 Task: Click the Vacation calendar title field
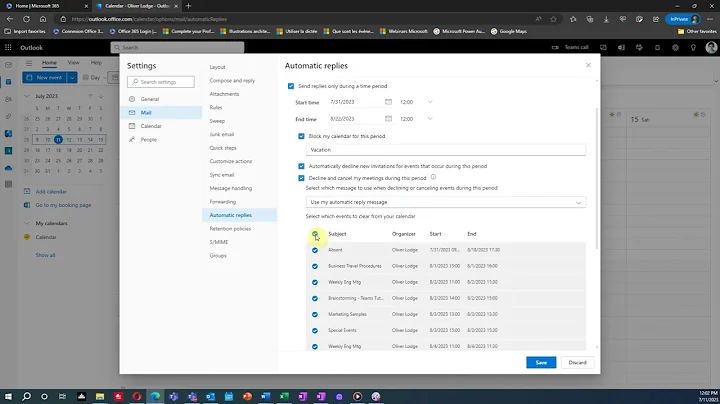pyautogui.click(x=445, y=150)
